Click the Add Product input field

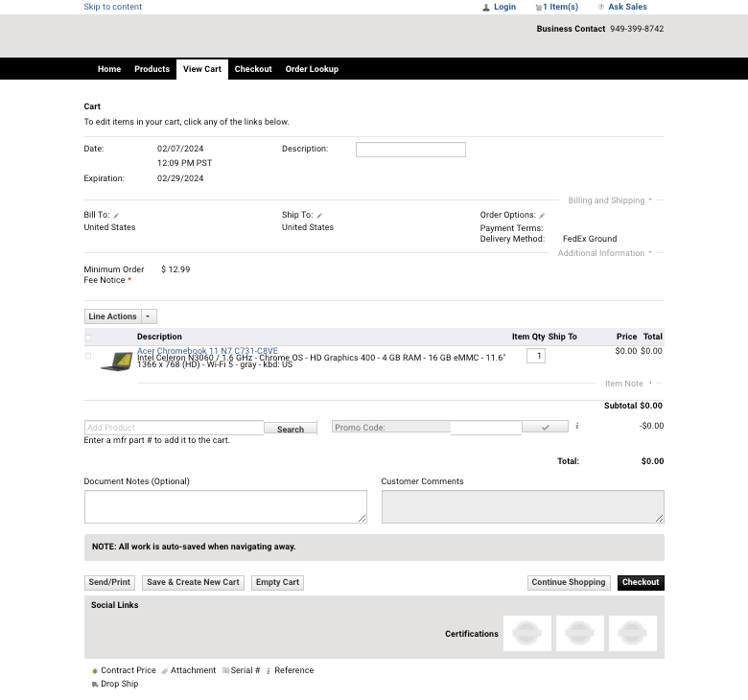pyautogui.click(x=174, y=428)
